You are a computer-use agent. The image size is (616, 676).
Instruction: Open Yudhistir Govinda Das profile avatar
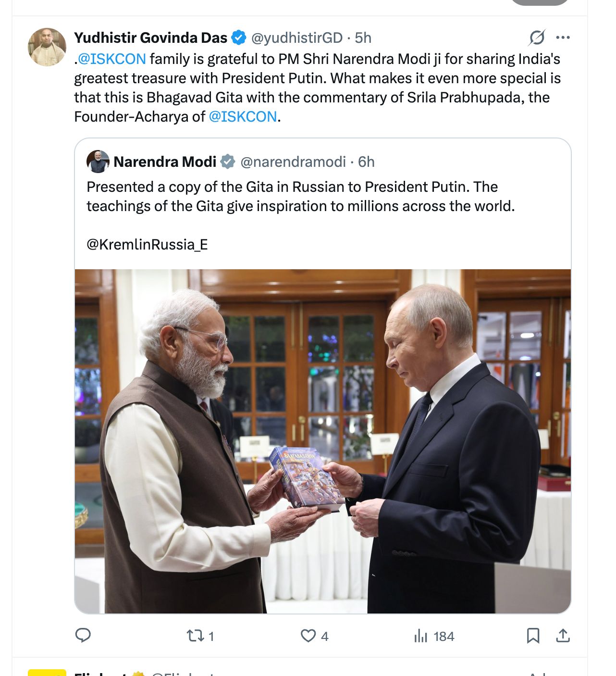(47, 47)
